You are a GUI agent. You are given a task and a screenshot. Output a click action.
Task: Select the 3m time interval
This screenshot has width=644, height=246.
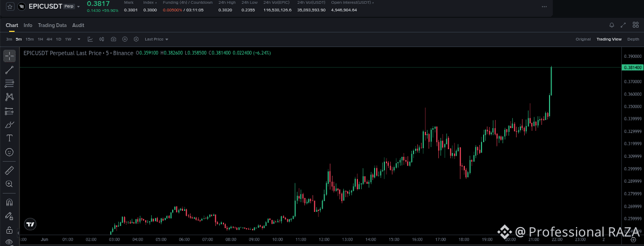(9, 39)
